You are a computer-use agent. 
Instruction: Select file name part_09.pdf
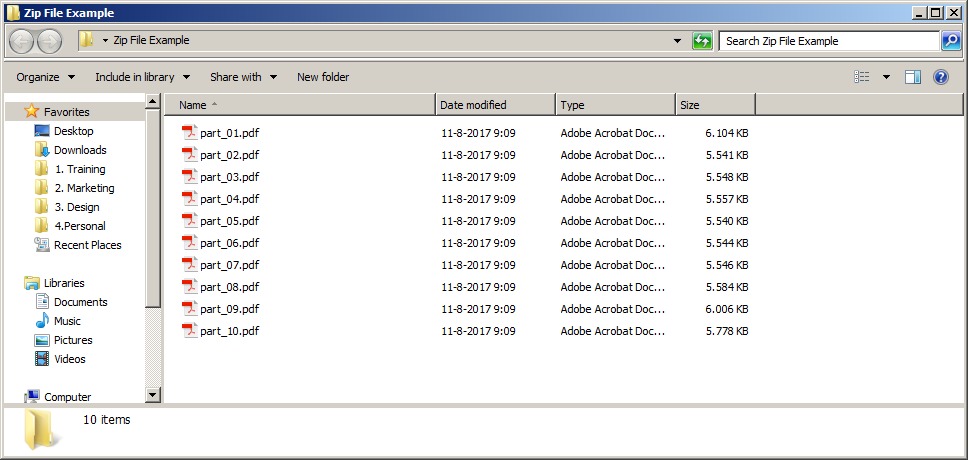(230, 309)
